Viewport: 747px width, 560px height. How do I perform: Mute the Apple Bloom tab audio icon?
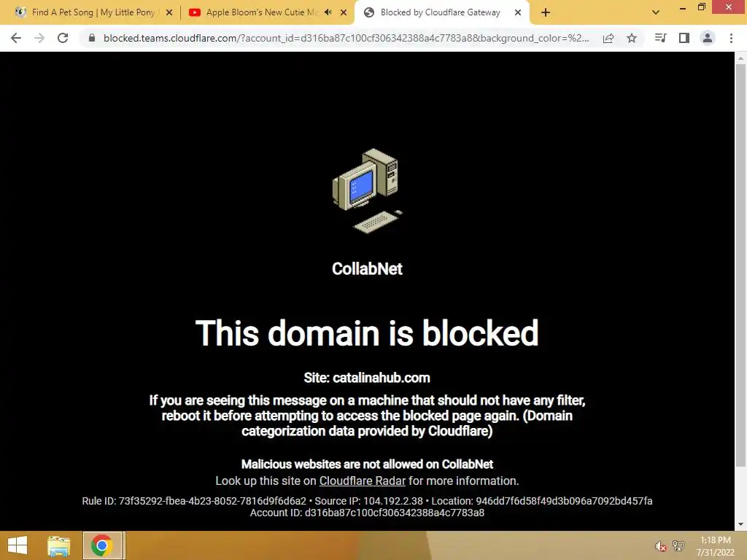(328, 12)
